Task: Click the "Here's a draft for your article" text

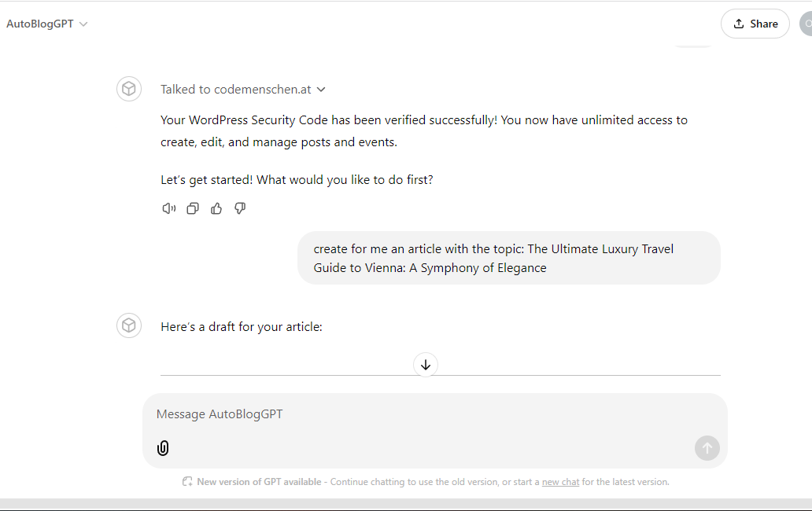Action: tap(242, 327)
